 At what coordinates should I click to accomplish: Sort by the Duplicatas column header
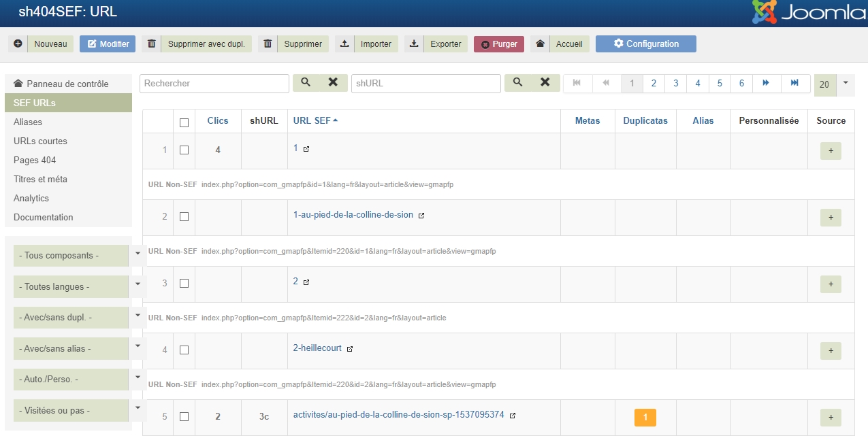pos(645,120)
